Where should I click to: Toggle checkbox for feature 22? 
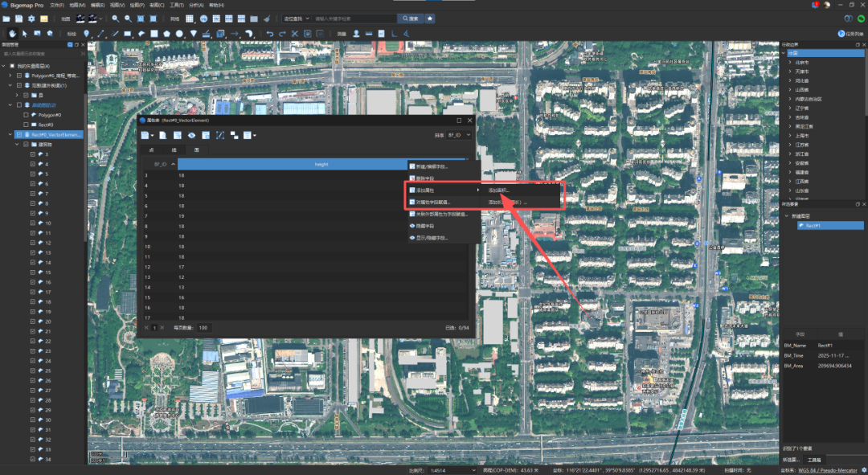pos(33,341)
